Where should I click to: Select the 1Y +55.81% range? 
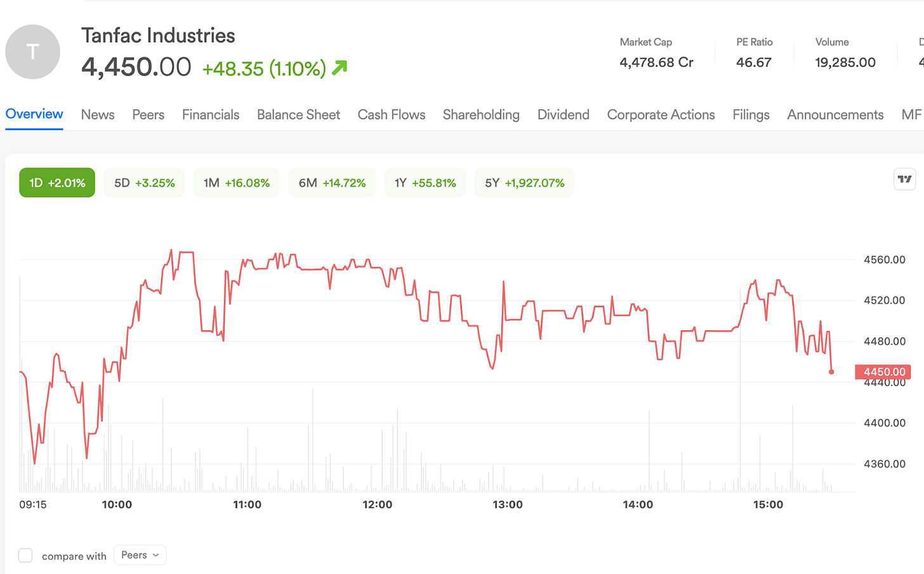tap(425, 183)
